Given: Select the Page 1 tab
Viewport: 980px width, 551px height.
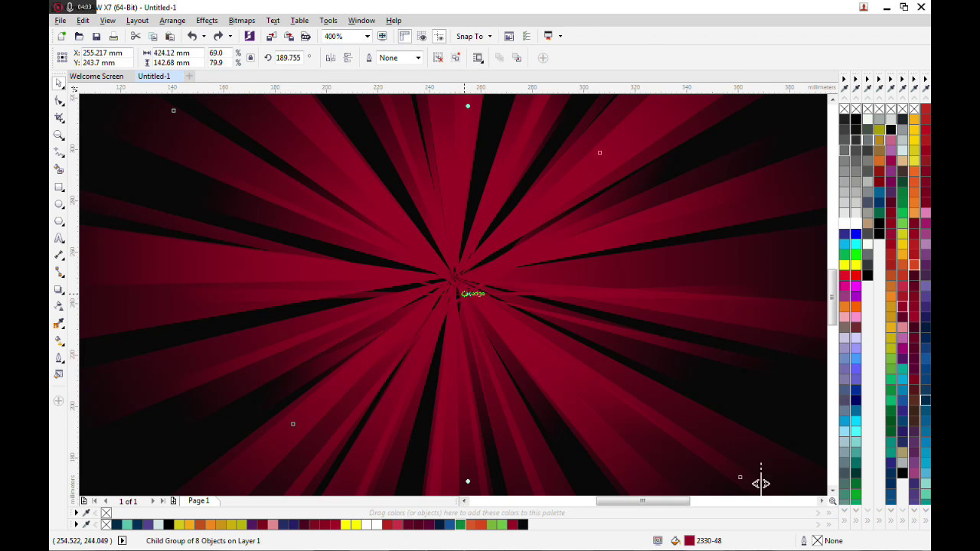Looking at the screenshot, I should pyautogui.click(x=198, y=500).
